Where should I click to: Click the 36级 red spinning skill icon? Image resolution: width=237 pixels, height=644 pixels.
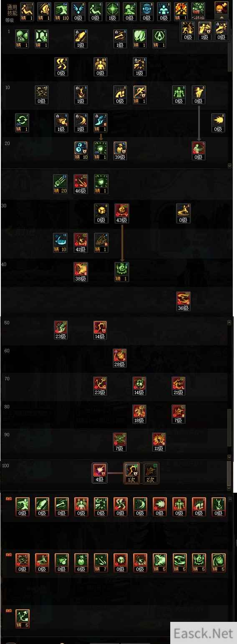183,301
